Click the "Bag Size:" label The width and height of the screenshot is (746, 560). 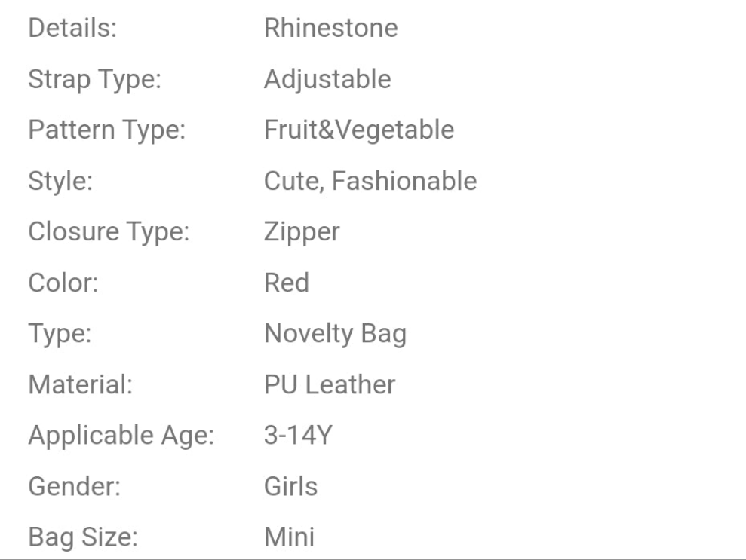click(83, 538)
